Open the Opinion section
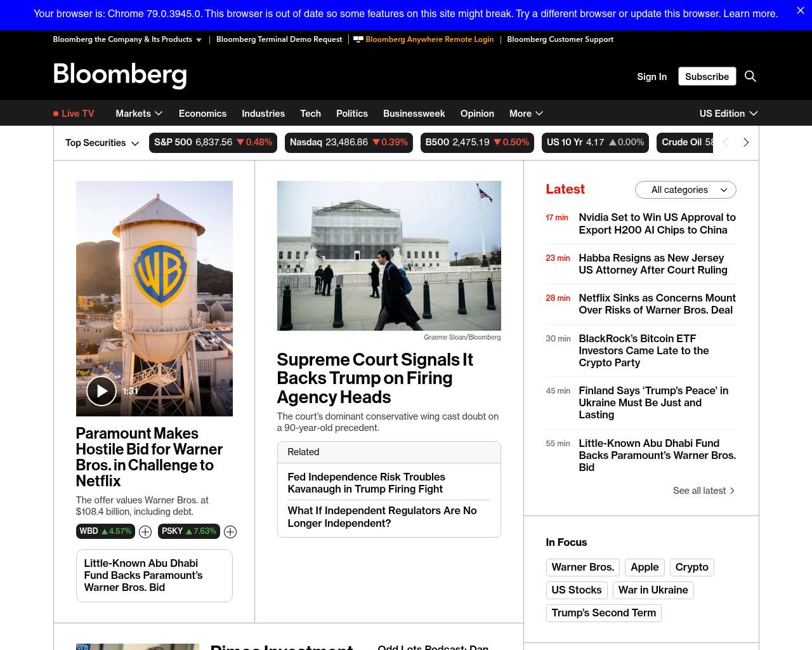Viewport: 812px width, 650px height. click(x=477, y=114)
